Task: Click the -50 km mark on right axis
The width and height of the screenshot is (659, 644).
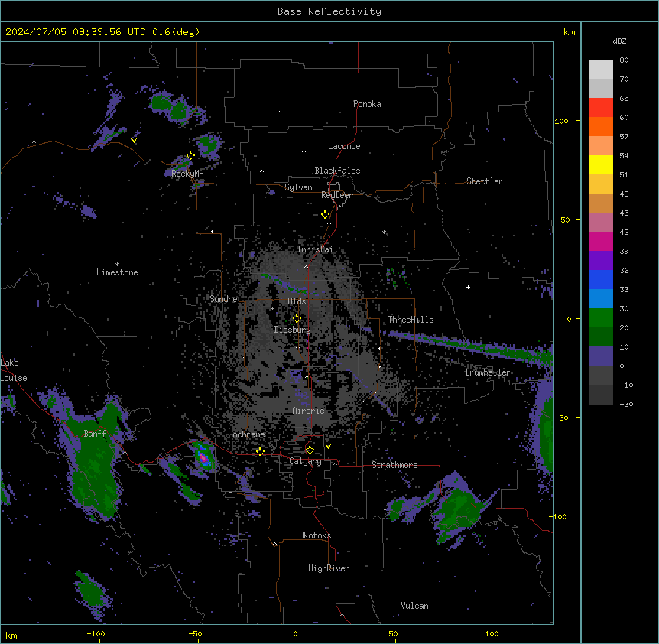Action: (x=561, y=418)
